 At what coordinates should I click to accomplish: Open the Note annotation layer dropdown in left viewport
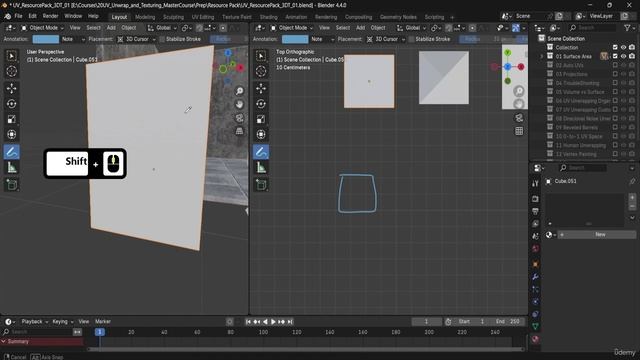tap(73, 39)
